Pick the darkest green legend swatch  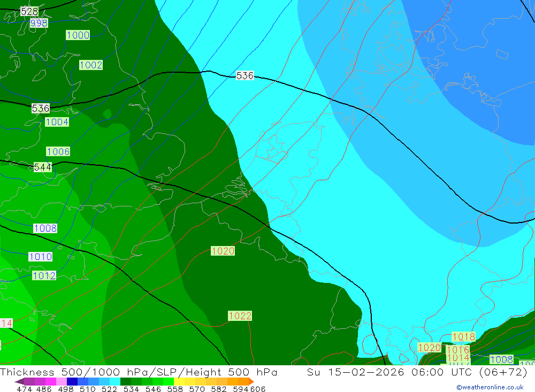pos(126,381)
